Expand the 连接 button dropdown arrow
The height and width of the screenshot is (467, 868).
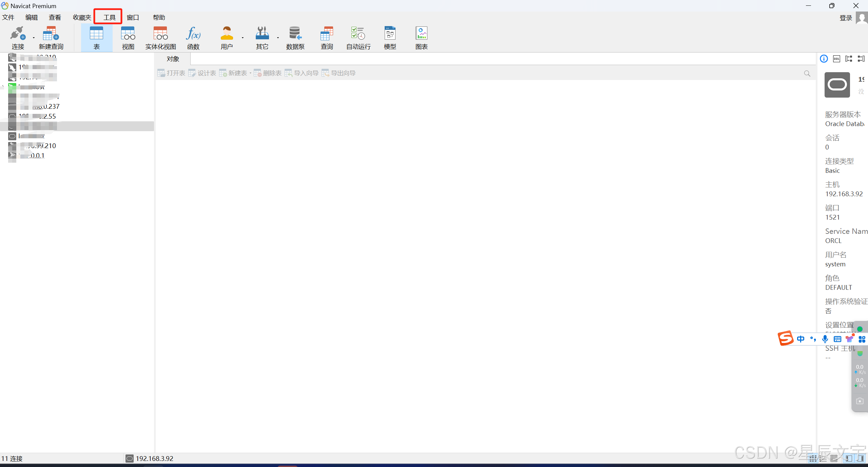coord(34,38)
